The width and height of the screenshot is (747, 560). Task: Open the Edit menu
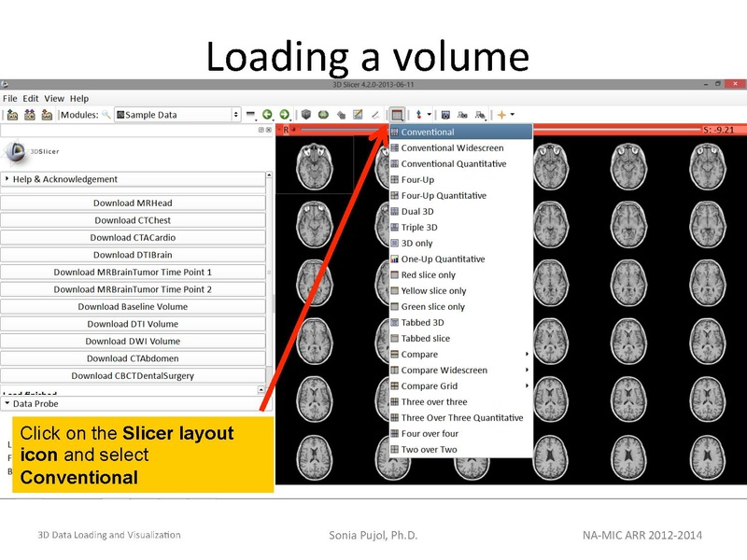click(x=31, y=99)
